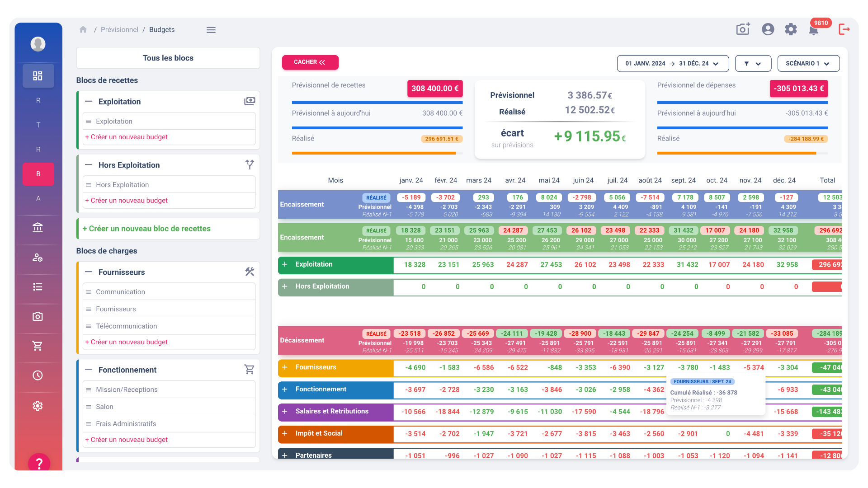Click the cash icon on the Exploitation block
The image size is (868, 488).
coord(250,101)
